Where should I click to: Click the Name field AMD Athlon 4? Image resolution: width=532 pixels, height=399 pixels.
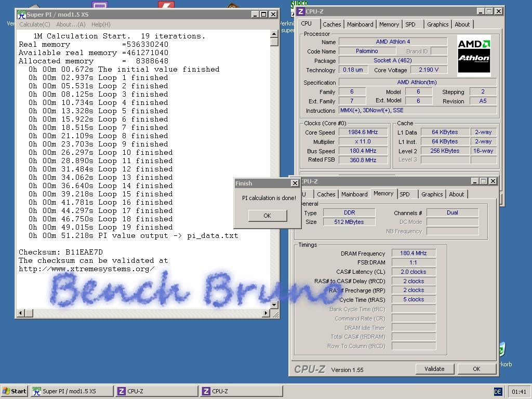393,42
